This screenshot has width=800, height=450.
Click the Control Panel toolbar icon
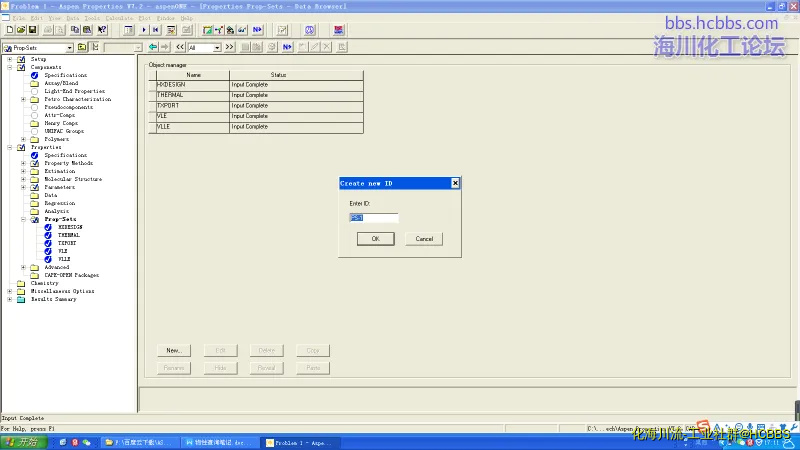click(129, 30)
